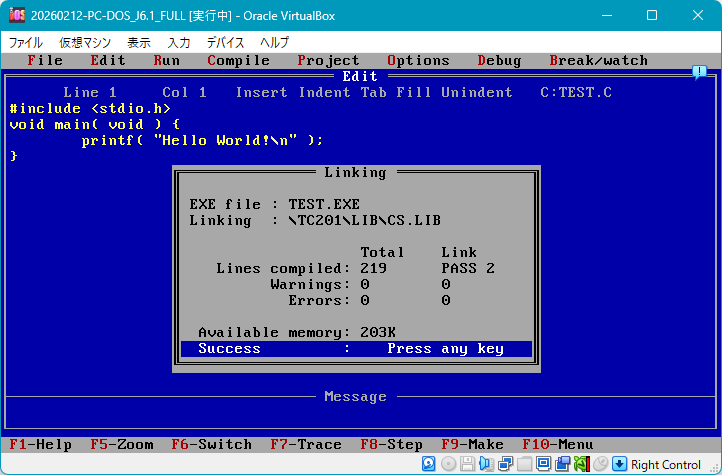Open the Turbo C File menu

45,61
